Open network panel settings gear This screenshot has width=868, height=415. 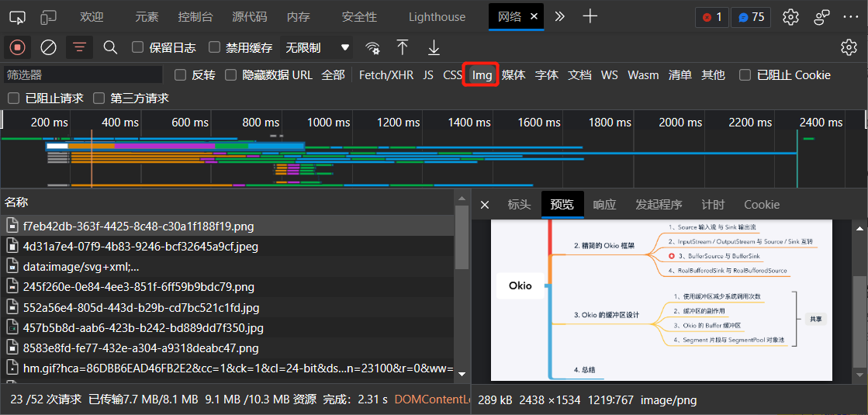(x=849, y=47)
